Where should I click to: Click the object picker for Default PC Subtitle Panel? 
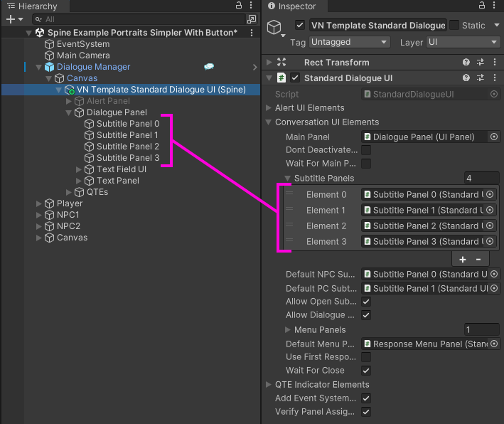tap(494, 288)
